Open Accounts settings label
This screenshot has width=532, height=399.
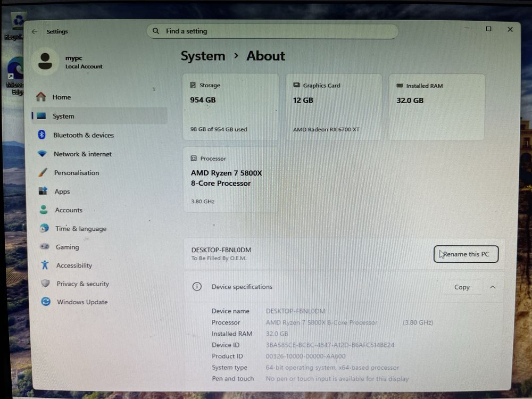tap(69, 210)
